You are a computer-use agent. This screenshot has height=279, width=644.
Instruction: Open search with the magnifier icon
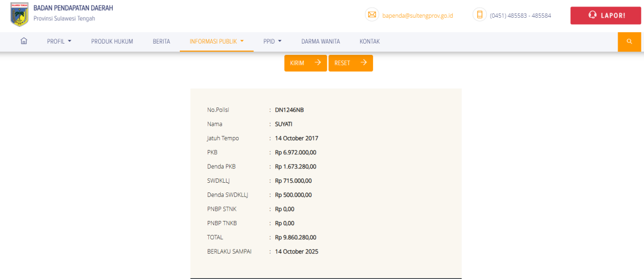click(630, 41)
